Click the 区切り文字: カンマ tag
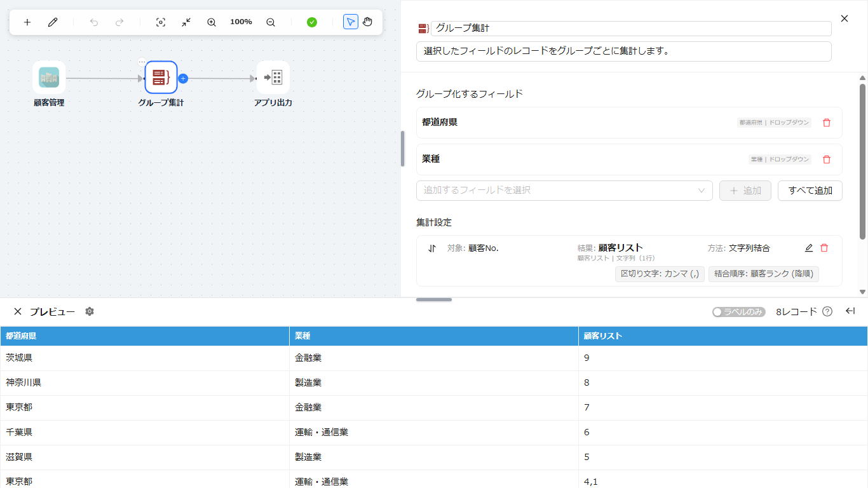The height and width of the screenshot is (488, 868). click(x=660, y=274)
